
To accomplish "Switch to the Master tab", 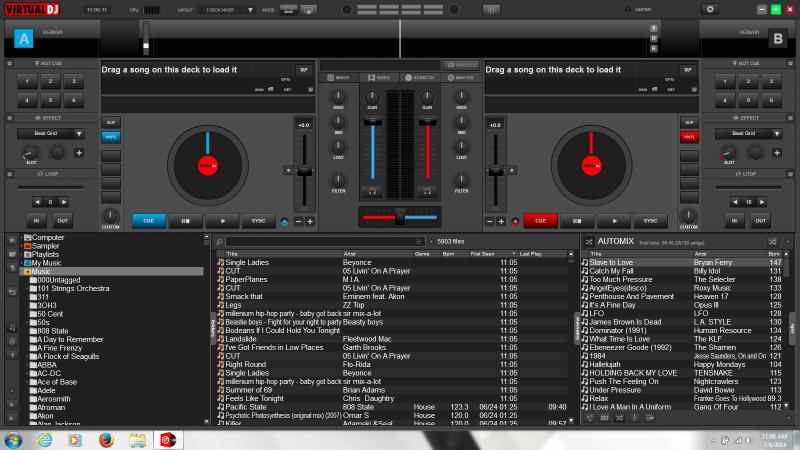I will pos(461,78).
